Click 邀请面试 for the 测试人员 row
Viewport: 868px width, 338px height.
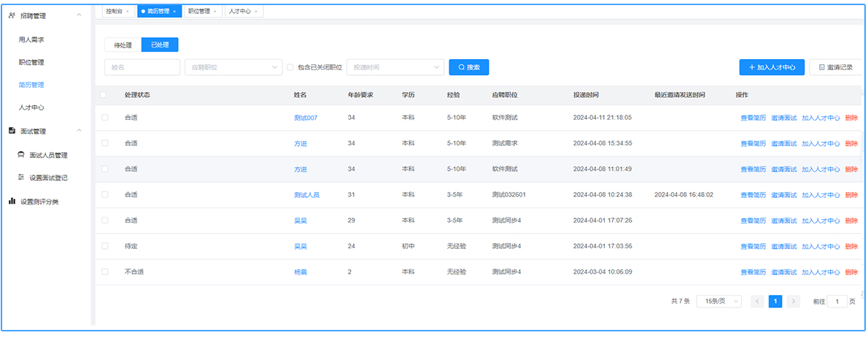[784, 194]
